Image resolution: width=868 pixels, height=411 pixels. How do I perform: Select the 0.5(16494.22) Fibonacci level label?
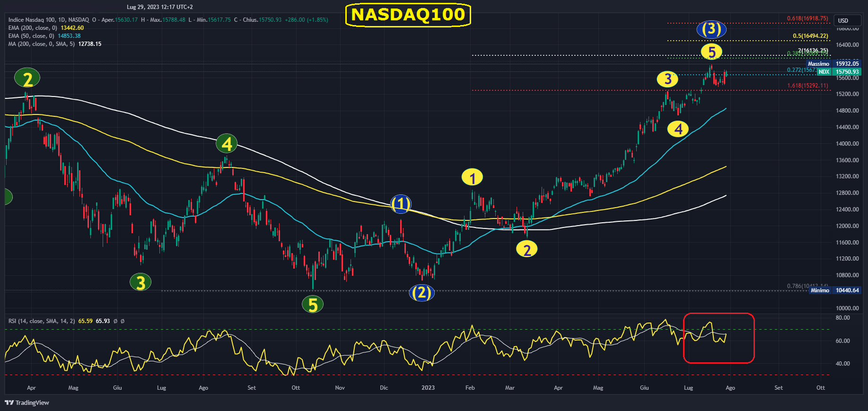click(811, 36)
